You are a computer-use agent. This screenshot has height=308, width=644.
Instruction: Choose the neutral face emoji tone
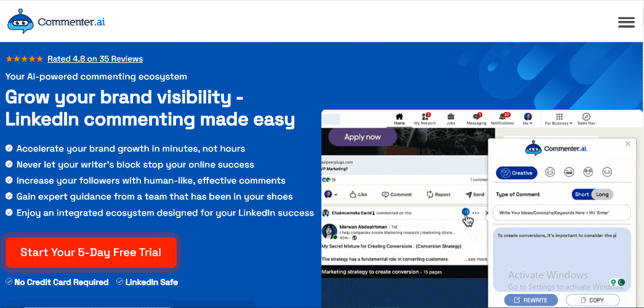click(x=607, y=172)
